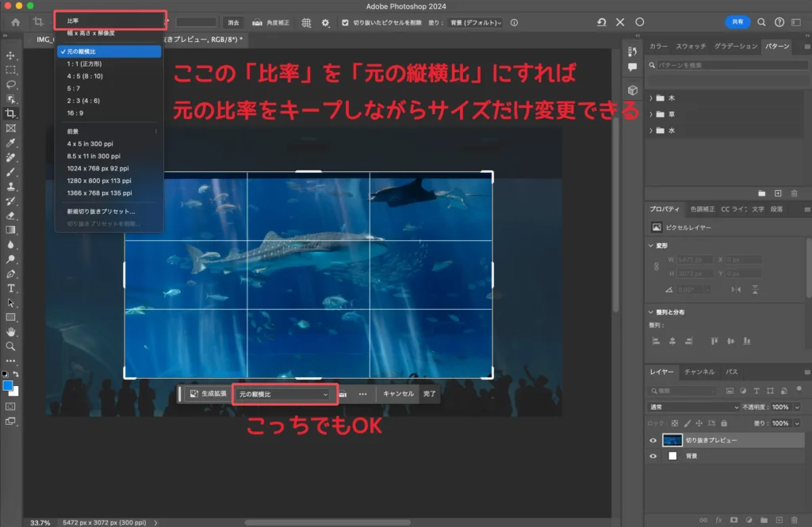The image size is (812, 527).
Task: Expand the 木 pattern folder
Action: pos(651,98)
